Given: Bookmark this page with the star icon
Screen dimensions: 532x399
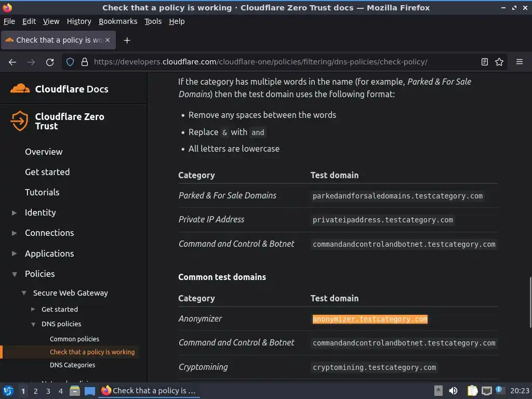Looking at the screenshot, I should (499, 62).
